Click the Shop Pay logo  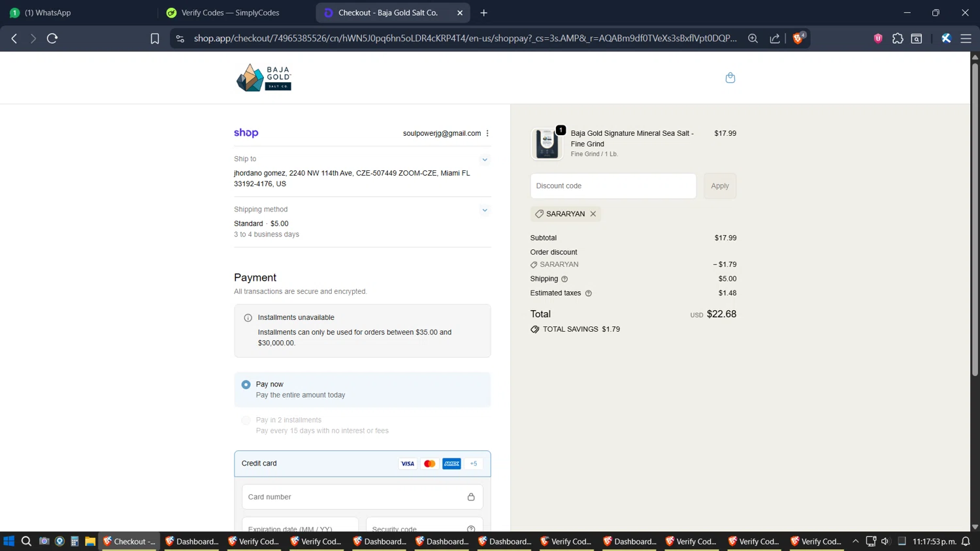pos(246,133)
